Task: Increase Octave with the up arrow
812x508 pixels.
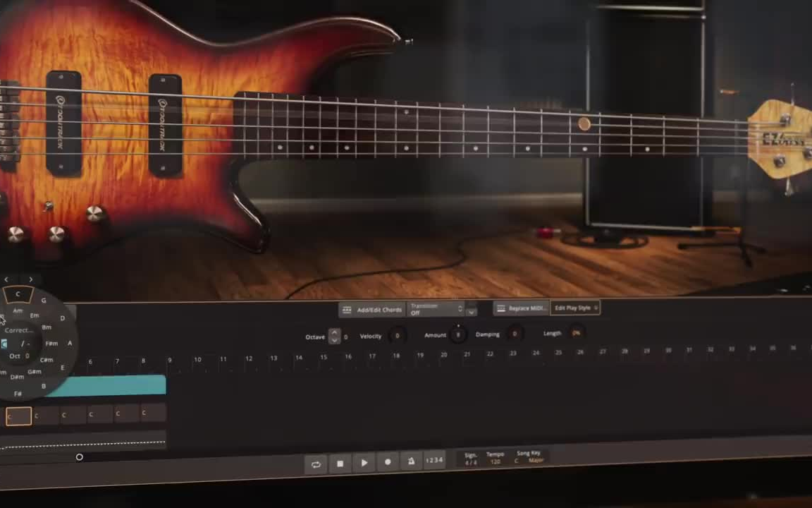Action: click(335, 332)
